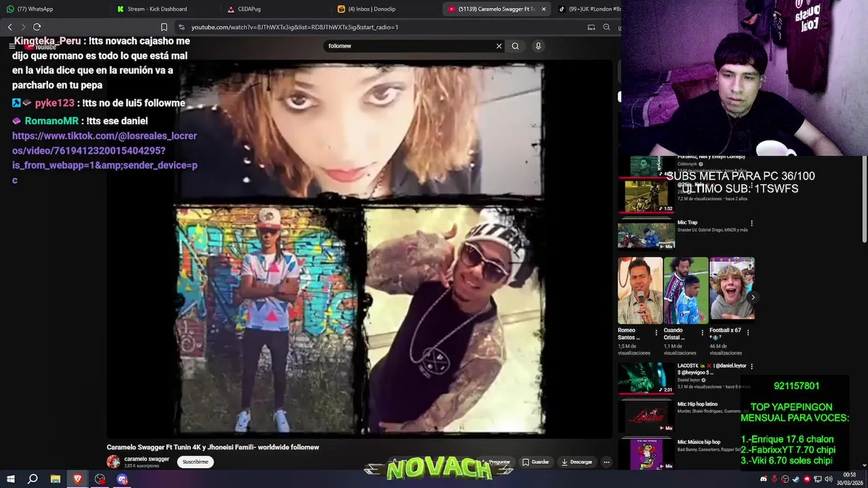Switch to the UK #London TikTok tab

pos(589,9)
